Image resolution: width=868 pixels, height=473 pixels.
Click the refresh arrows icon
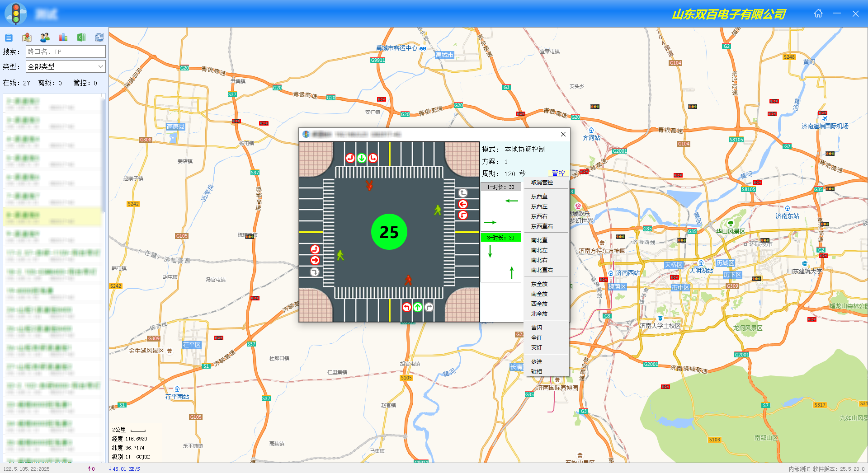tap(99, 37)
